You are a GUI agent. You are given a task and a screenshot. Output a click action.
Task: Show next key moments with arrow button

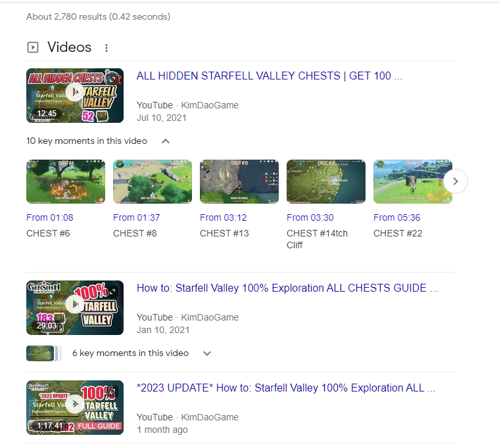(456, 181)
